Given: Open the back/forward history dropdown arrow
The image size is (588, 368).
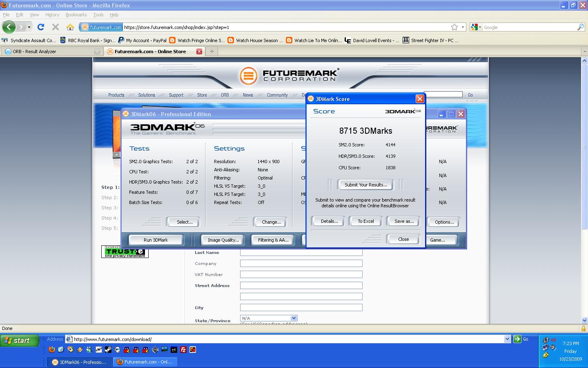Looking at the screenshot, I should pos(29,27).
